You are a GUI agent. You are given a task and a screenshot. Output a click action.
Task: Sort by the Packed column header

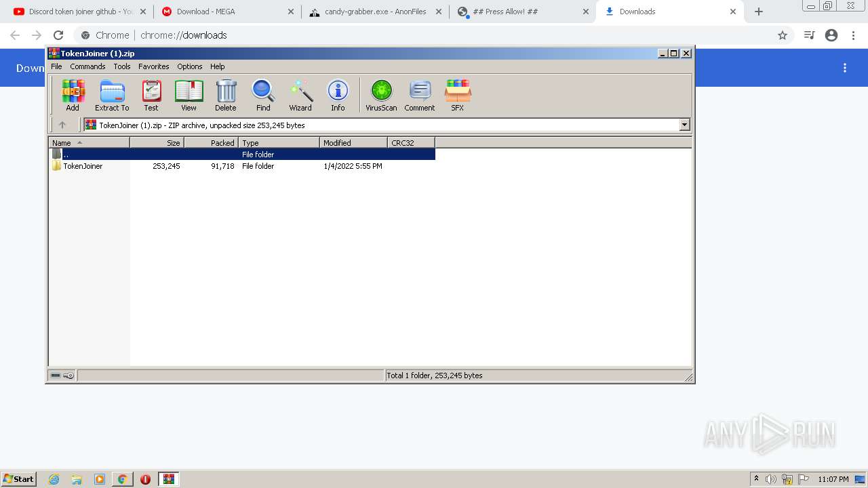pos(211,142)
